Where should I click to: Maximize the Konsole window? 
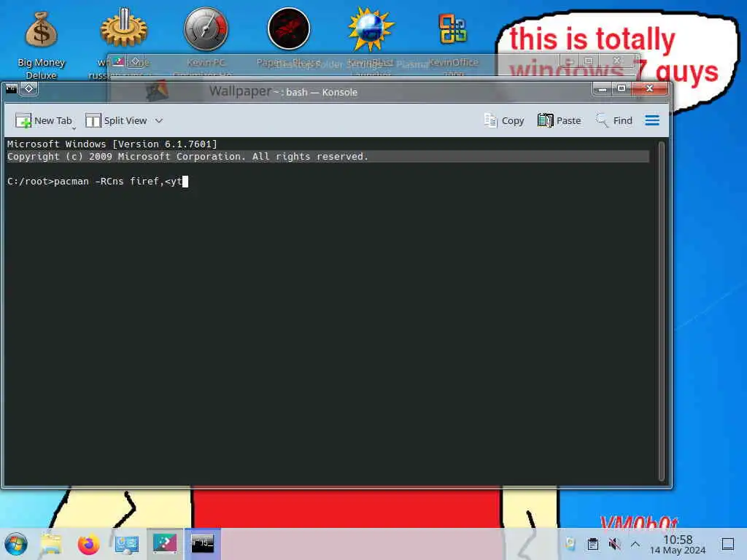click(622, 88)
